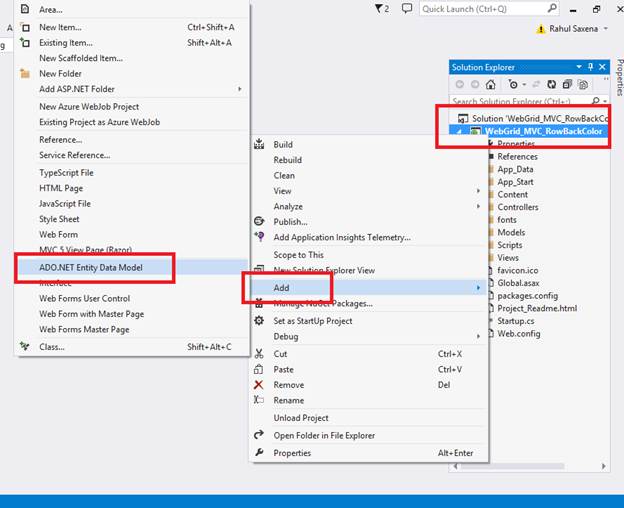Open the Rahul Saxena account dropdown
Image resolution: width=624 pixels, height=508 pixels.
tap(606, 29)
